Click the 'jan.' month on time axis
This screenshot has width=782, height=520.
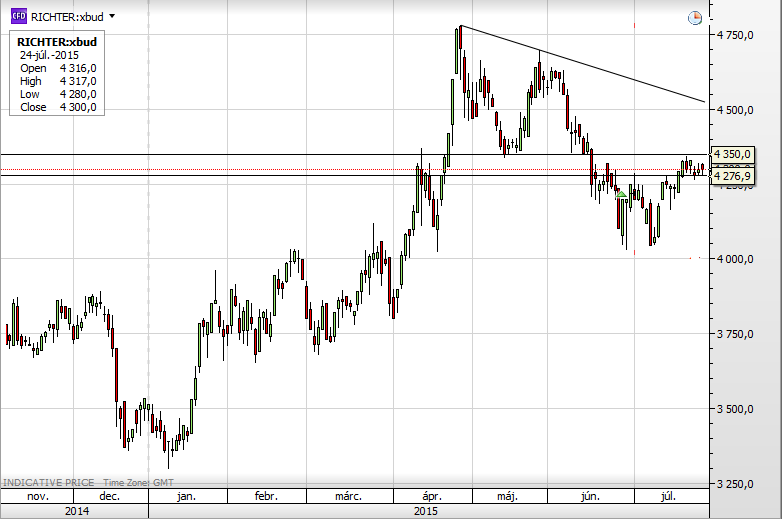[x=187, y=497]
